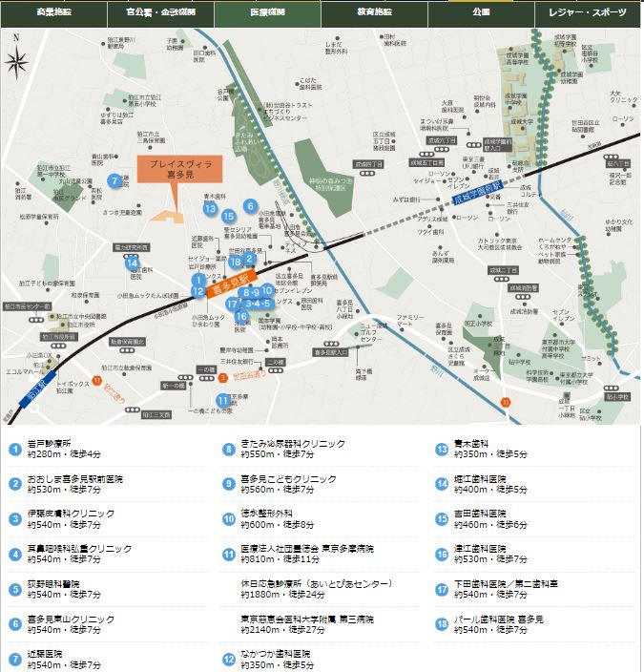Click 岩戸診療所 in the facility list
Viewport: 644px width, 672px height.
coord(55,444)
